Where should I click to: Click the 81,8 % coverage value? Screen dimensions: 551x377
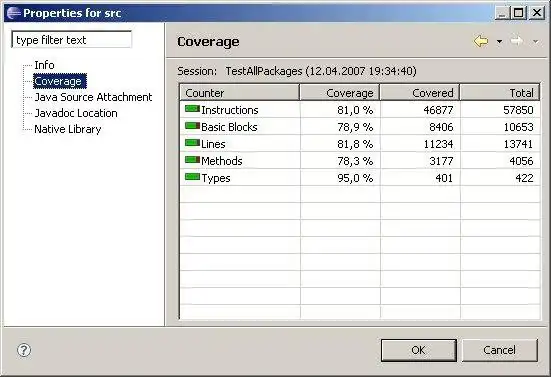355,144
